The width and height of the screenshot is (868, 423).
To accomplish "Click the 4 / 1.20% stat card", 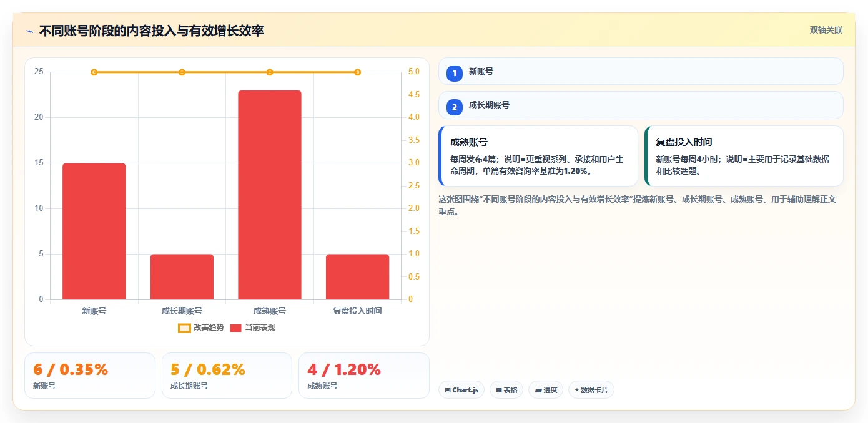I will coord(364,376).
